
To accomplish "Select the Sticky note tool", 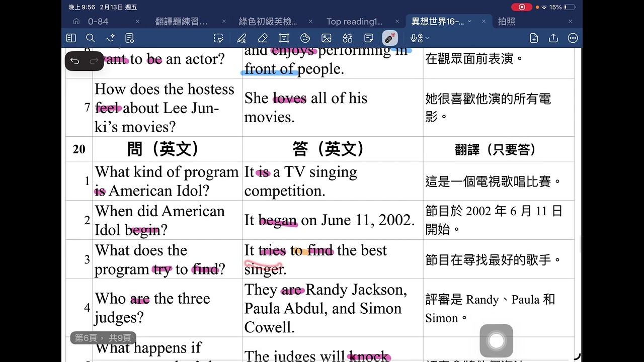I will [x=369, y=38].
